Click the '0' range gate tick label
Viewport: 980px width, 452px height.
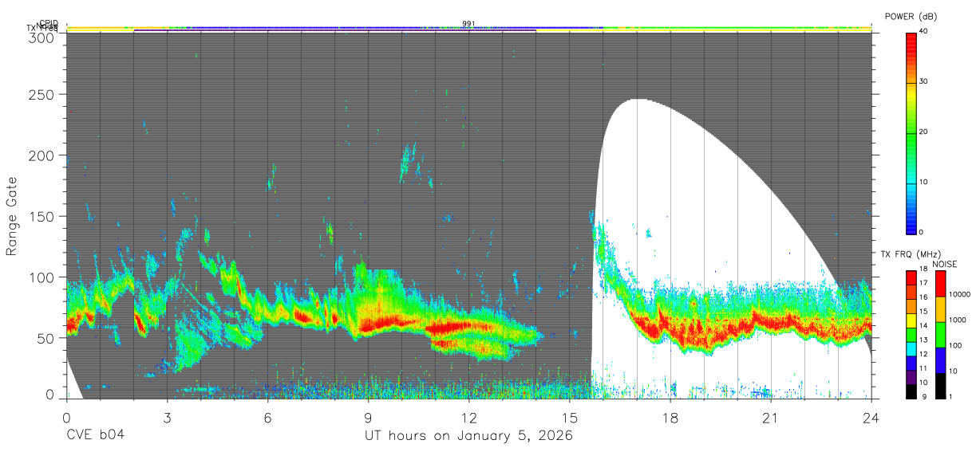point(49,394)
